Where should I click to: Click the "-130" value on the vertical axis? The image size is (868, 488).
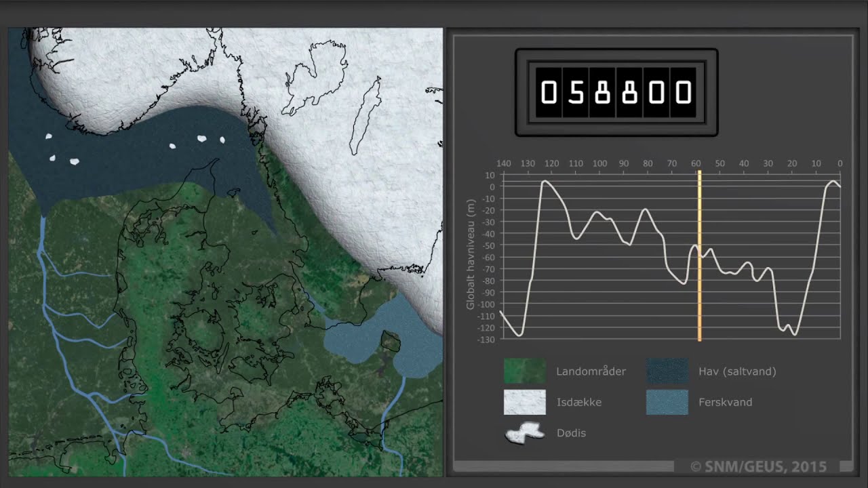click(x=488, y=340)
